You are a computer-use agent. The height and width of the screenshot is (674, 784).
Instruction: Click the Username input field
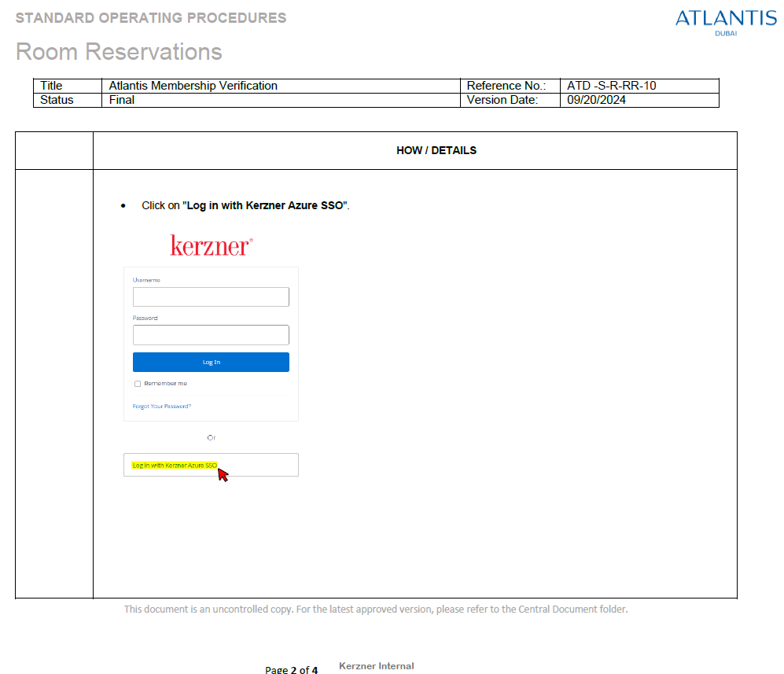[x=211, y=296]
